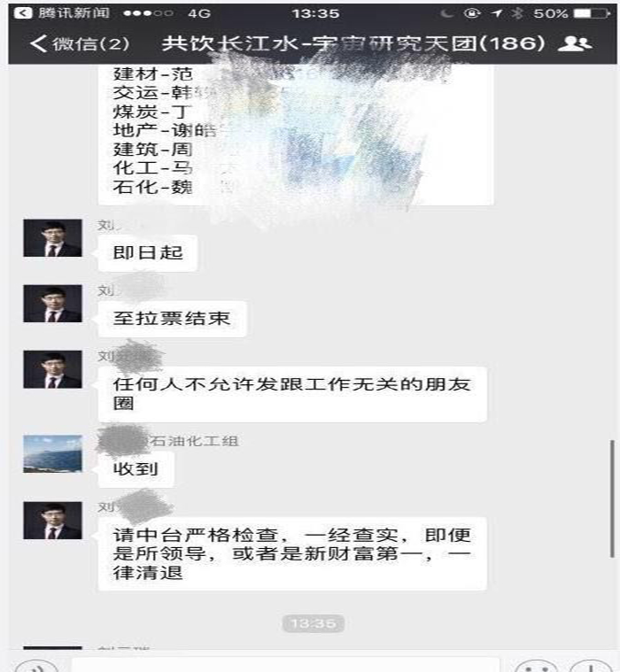Open the plus attachments menu

(x=591, y=668)
